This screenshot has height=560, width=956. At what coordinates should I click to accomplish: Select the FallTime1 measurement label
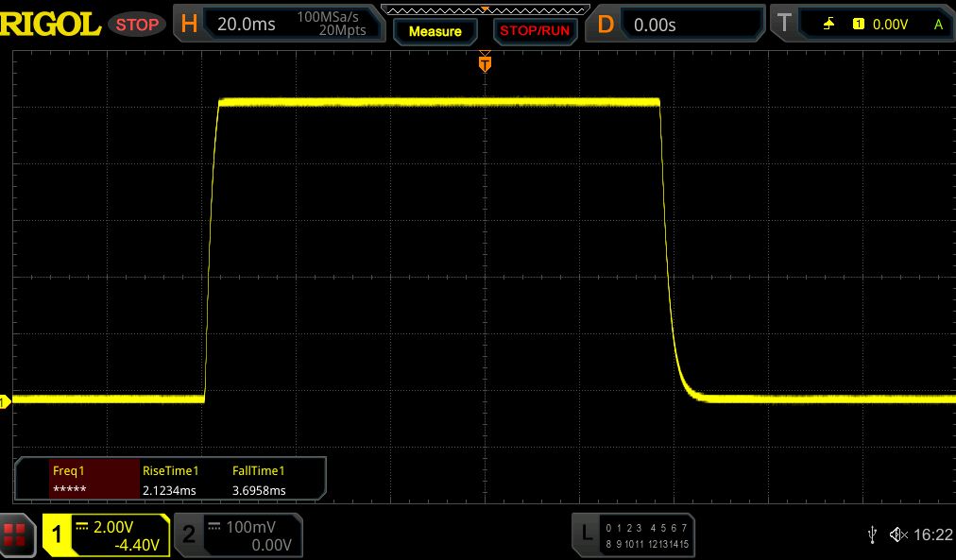[259, 471]
